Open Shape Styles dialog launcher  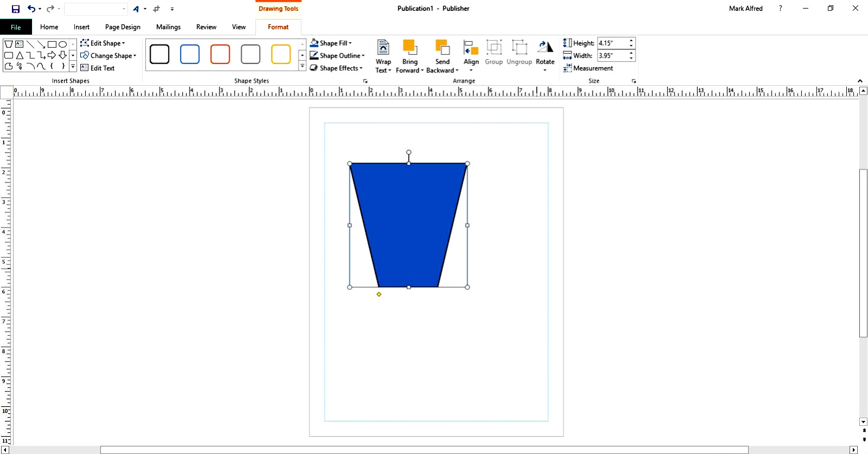pyautogui.click(x=365, y=81)
